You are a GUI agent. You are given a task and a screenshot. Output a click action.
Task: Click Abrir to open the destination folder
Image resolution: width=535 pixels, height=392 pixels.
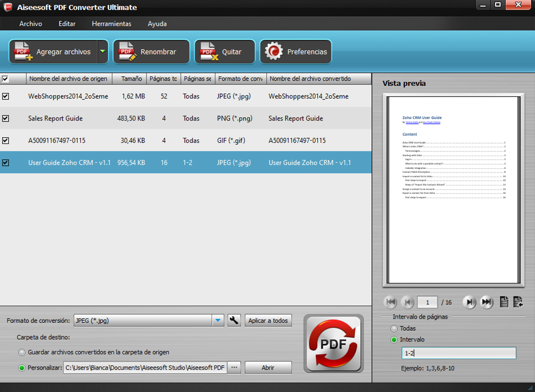[x=268, y=367]
